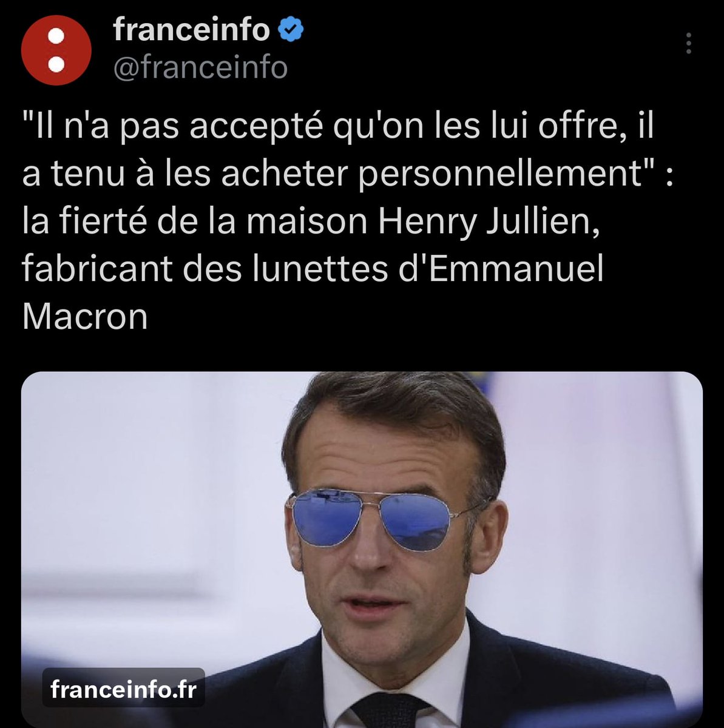Tap the bottom white dot in franceinfo logo
724x728 pixels.
(x=56, y=64)
